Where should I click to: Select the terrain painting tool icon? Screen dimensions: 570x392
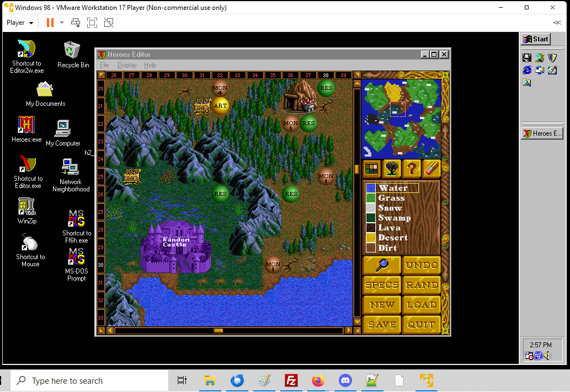371,169
